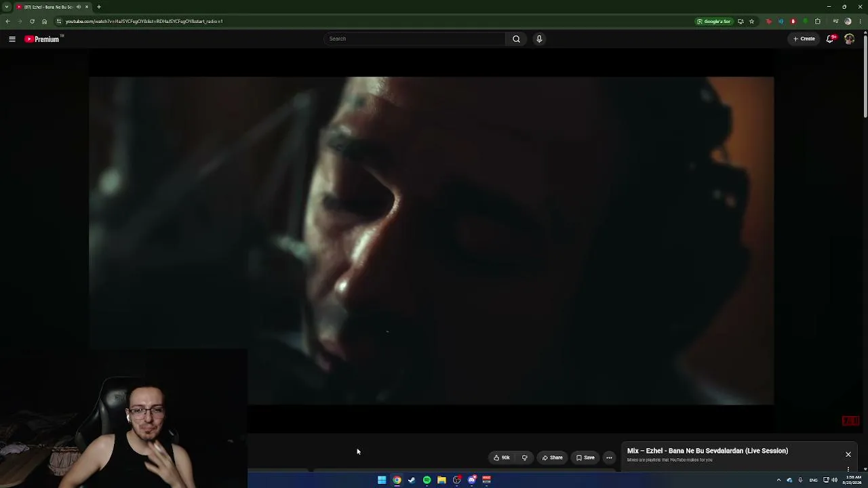The height and width of the screenshot is (488, 868).
Task: Click the blue sound-wave extension icon
Action: (781, 22)
